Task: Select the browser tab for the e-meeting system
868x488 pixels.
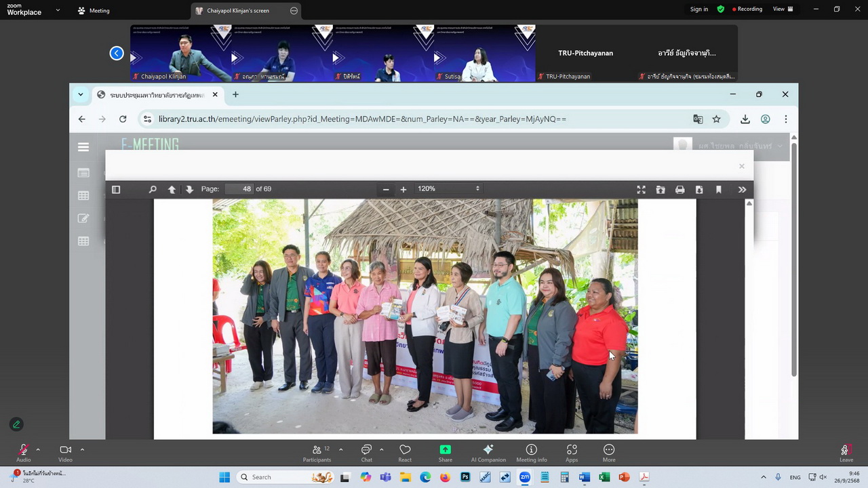Action: click(x=156, y=95)
